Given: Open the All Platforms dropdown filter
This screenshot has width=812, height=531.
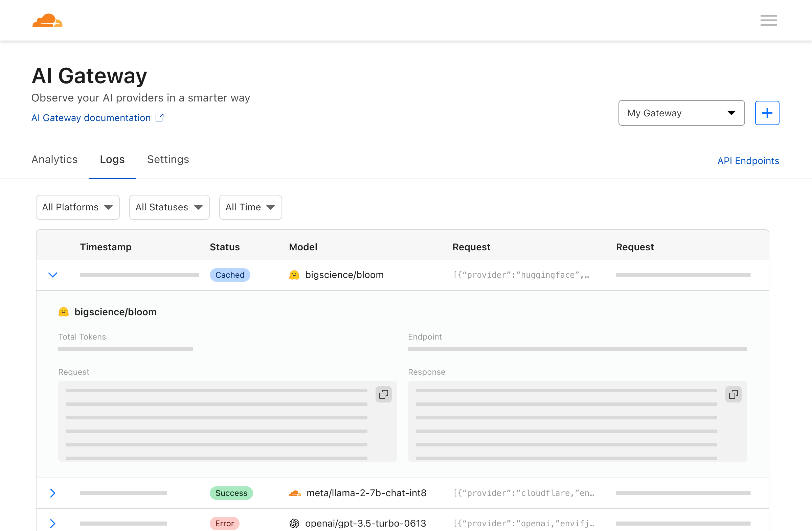Looking at the screenshot, I should pyautogui.click(x=77, y=207).
